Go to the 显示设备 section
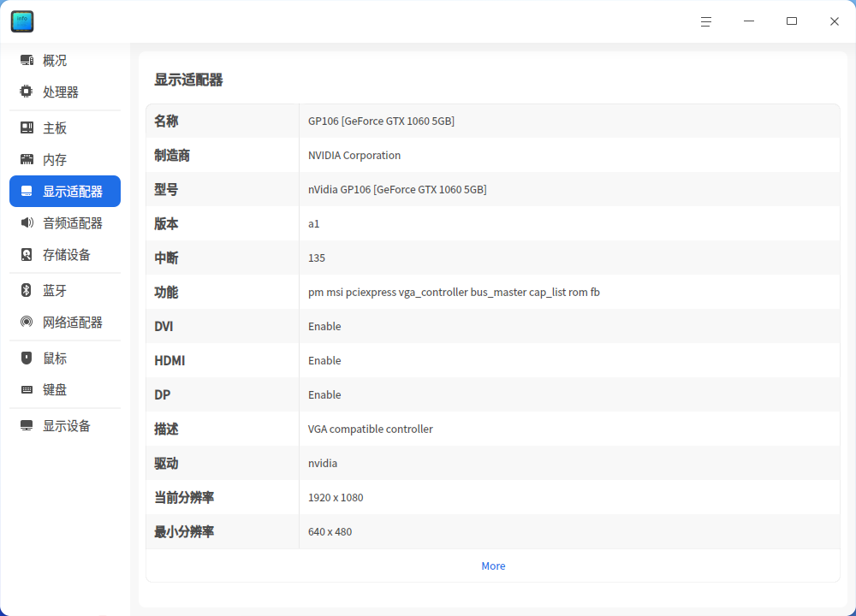Image resolution: width=856 pixels, height=616 pixels. coord(67,425)
